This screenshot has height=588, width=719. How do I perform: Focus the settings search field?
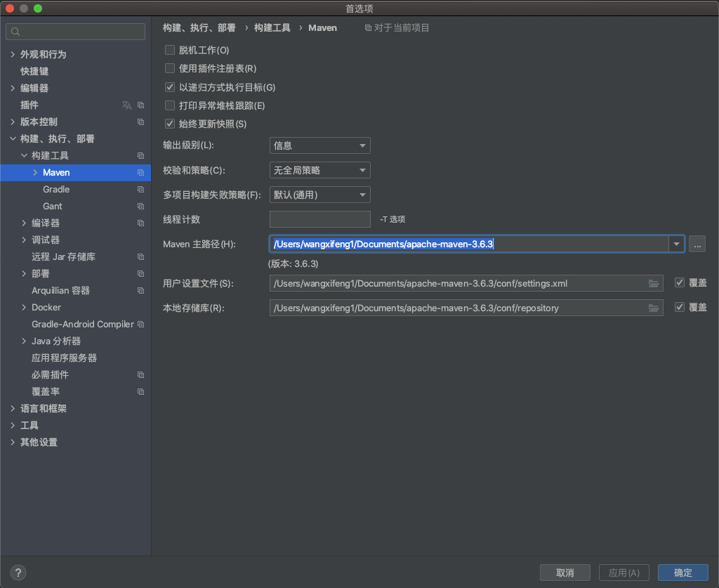[x=75, y=32]
